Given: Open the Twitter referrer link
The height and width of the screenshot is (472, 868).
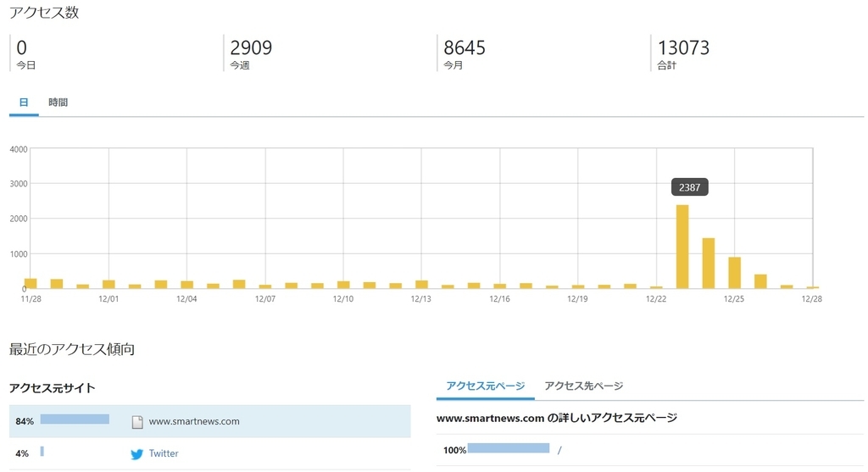Looking at the screenshot, I should click(164, 453).
